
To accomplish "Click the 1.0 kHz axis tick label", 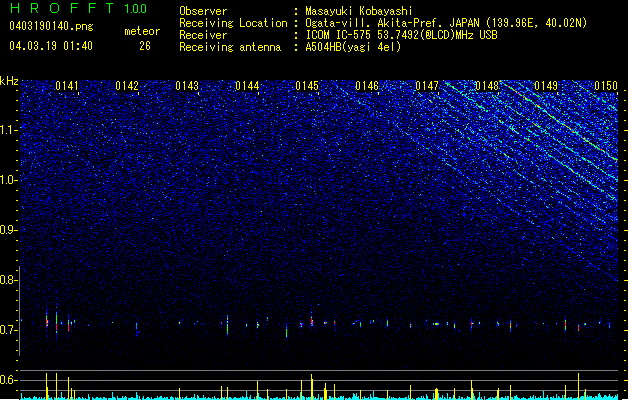I will pos(8,180).
